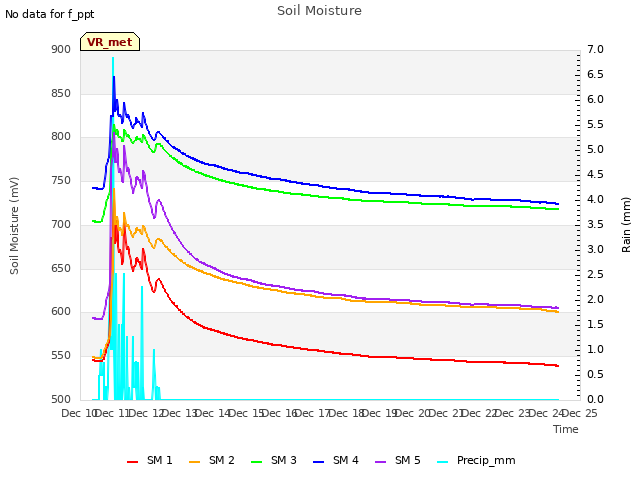Click the red SM 1 curve end
The width and height of the screenshot is (640, 480).
[558, 366]
